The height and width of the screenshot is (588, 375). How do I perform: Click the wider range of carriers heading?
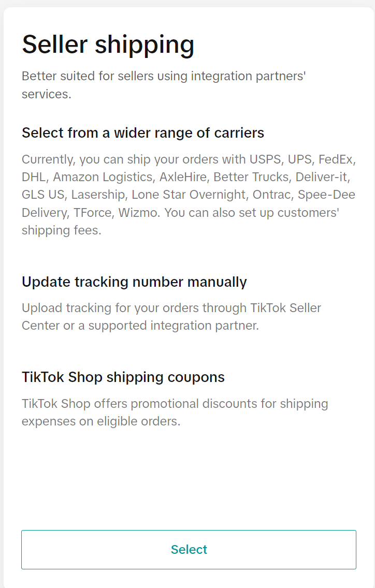click(x=142, y=133)
